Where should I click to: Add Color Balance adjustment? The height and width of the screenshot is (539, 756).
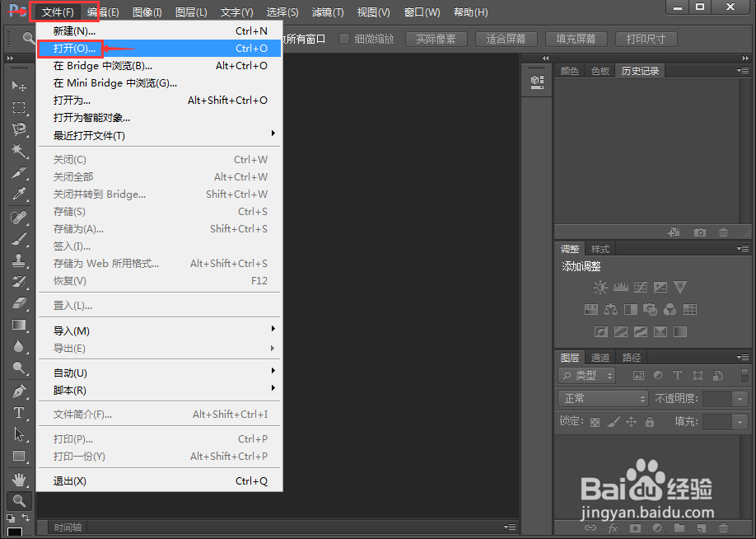(611, 310)
